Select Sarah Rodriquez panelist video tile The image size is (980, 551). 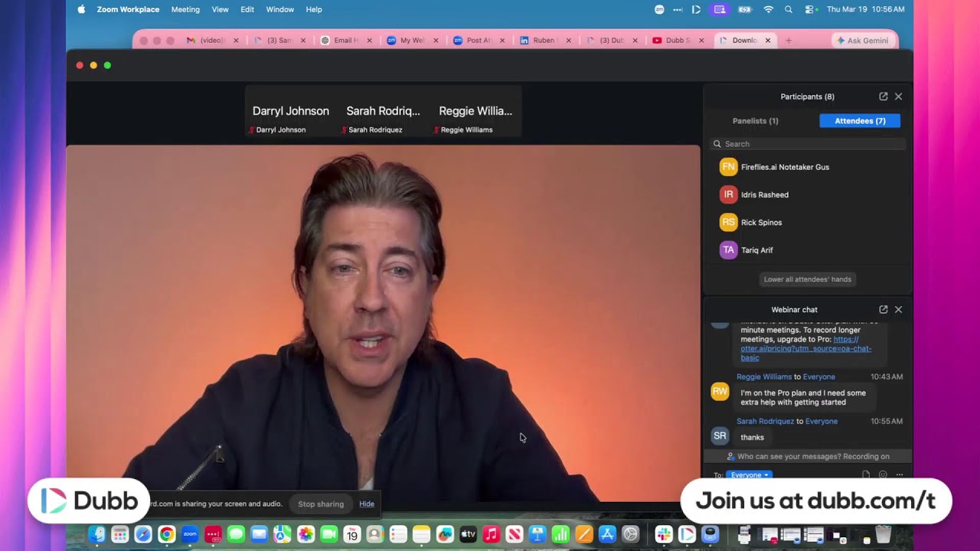tap(384, 112)
